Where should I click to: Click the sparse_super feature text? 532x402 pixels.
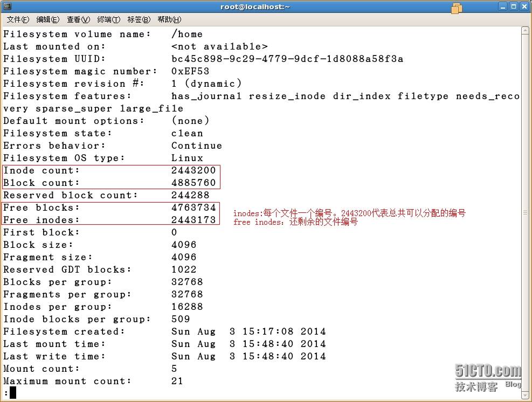tap(74, 108)
